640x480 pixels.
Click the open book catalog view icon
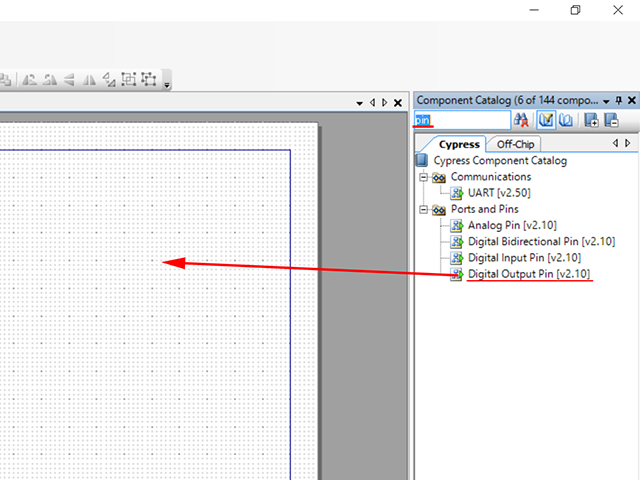(x=566, y=120)
